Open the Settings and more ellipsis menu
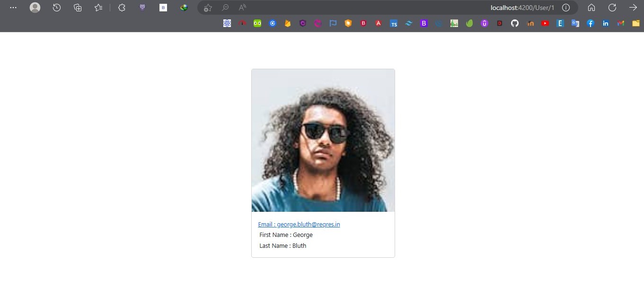This screenshot has width=644, height=308. (13, 7)
